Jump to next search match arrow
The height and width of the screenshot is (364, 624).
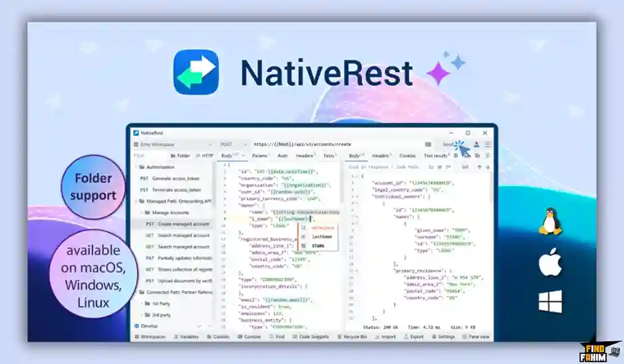[487, 167]
